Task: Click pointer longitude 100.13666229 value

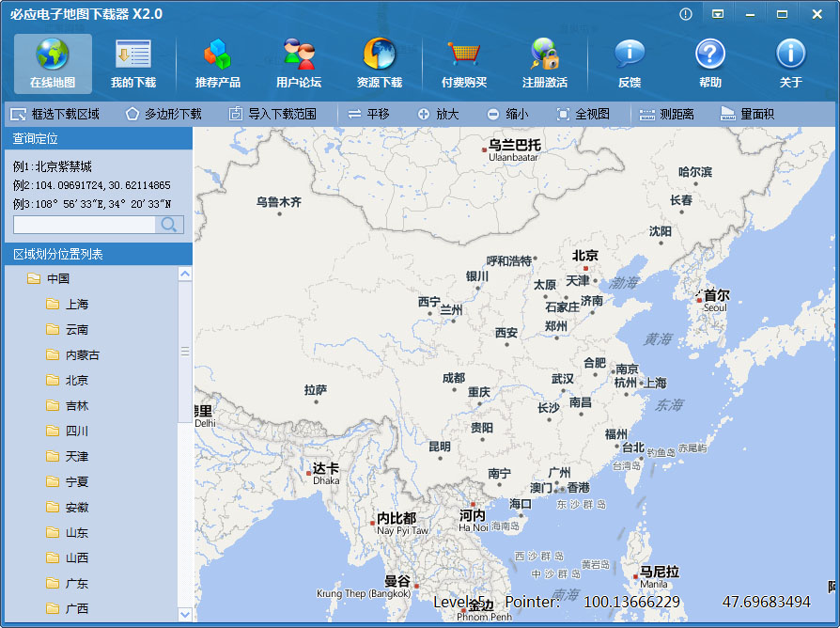Action: tap(631, 603)
